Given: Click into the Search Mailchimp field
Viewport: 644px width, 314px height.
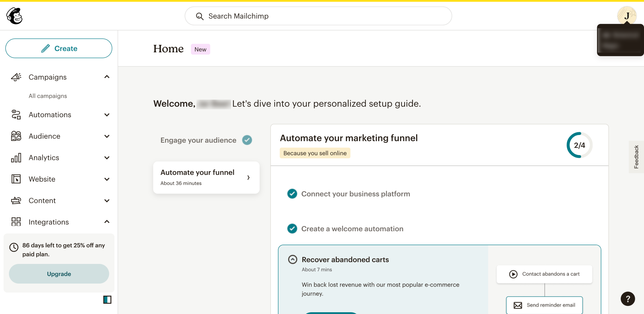Looking at the screenshot, I should pos(318,16).
